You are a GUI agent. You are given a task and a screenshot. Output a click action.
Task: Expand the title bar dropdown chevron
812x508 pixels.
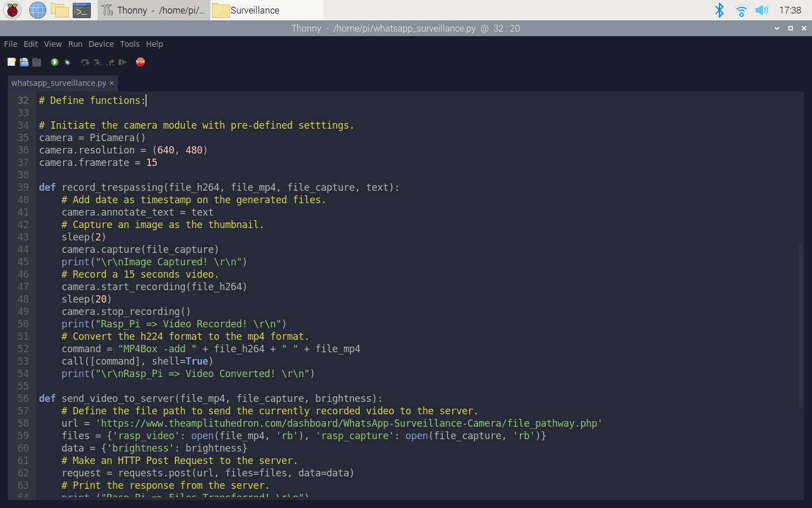[x=777, y=28]
